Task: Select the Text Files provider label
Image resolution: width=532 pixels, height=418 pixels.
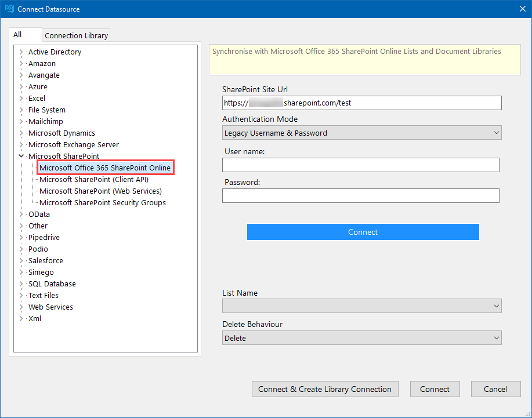Action: [x=43, y=295]
